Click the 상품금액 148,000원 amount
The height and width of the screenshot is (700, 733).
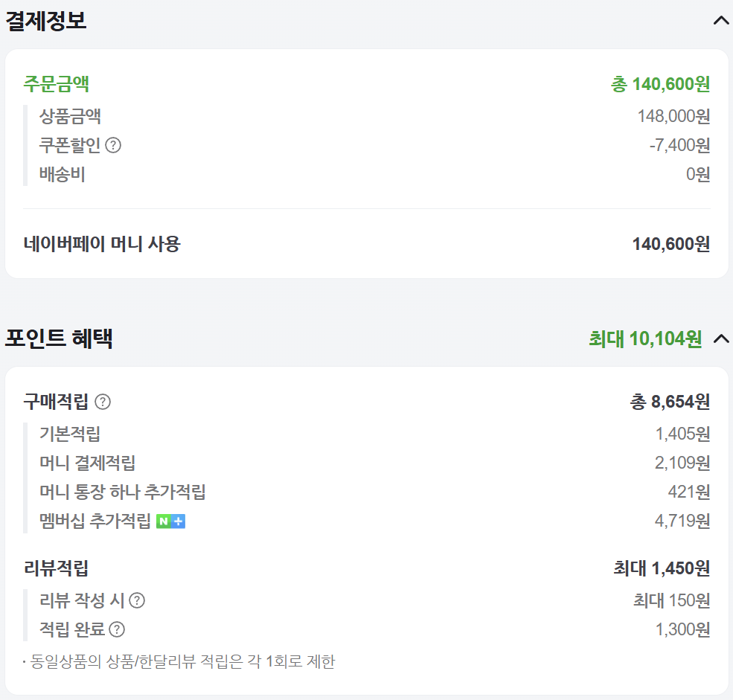(673, 117)
